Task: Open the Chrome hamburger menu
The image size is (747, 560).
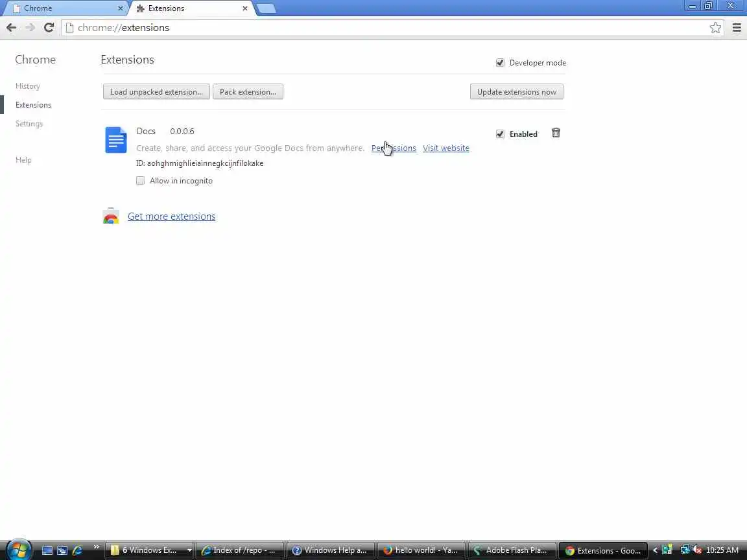Action: [737, 28]
